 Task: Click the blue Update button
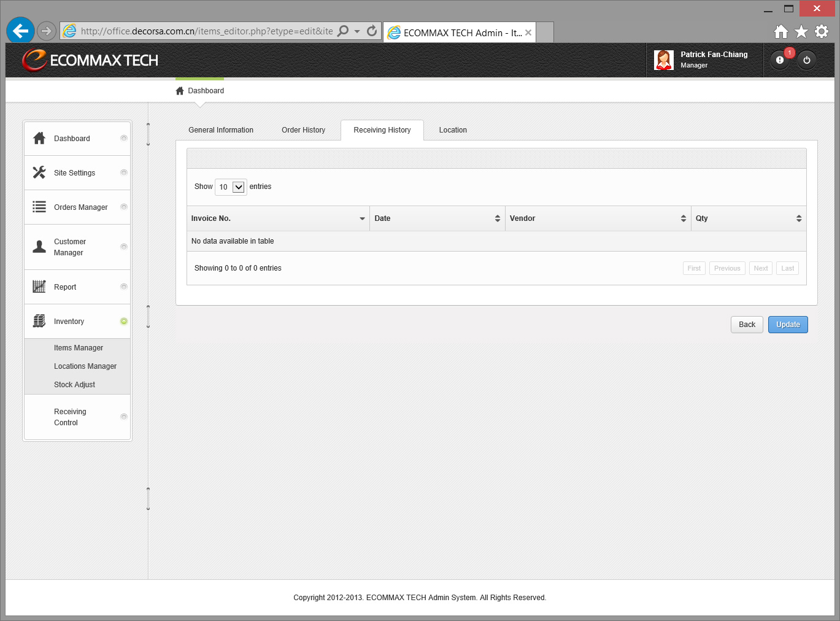[x=788, y=325]
